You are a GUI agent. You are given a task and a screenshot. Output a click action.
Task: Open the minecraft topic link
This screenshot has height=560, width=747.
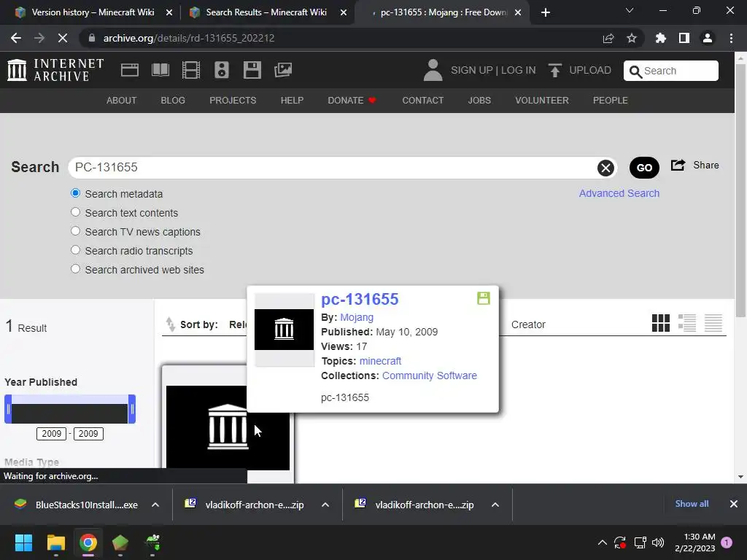point(380,361)
